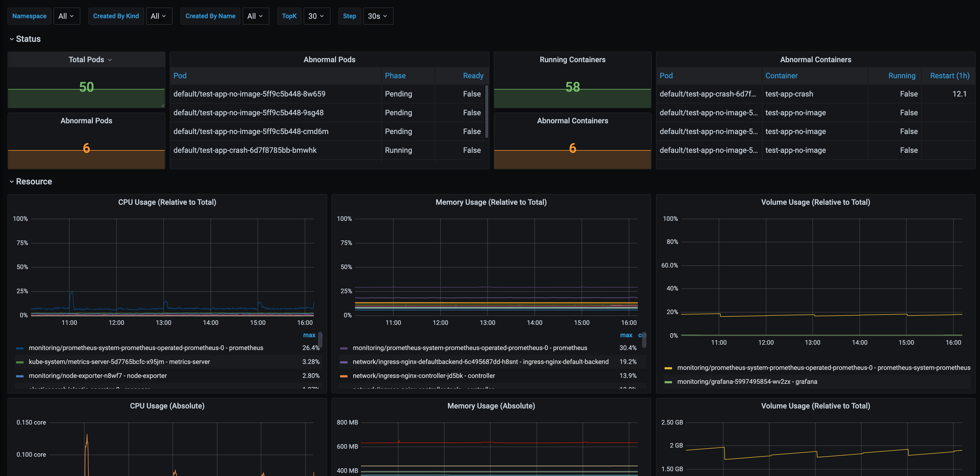Open the Created By Name dropdown
Image resolution: width=980 pixels, height=476 pixels.
coord(255,16)
